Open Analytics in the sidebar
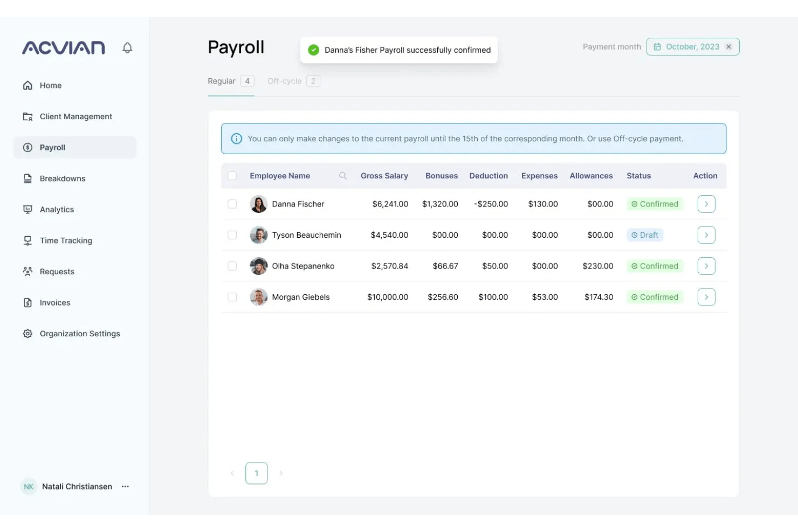 74,210
